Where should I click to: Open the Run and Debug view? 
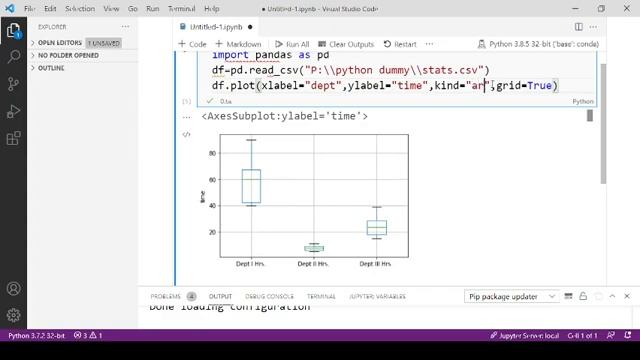click(13, 111)
